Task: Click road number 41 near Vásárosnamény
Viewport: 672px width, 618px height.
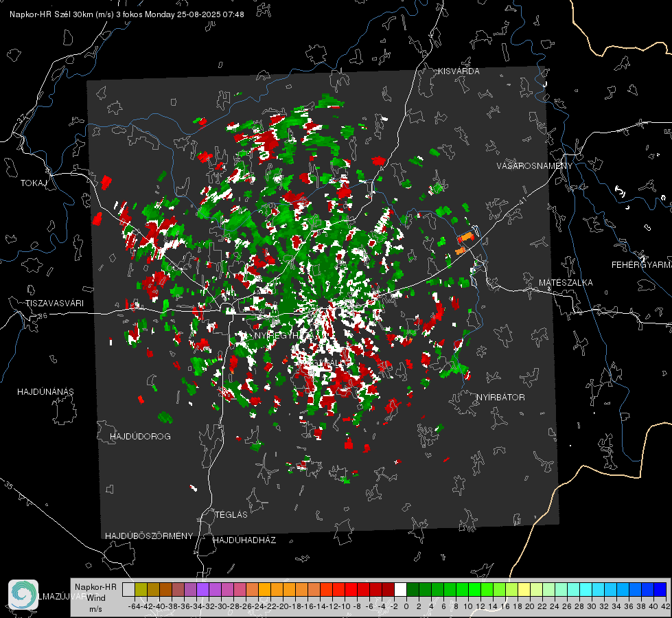Action: coord(522,201)
